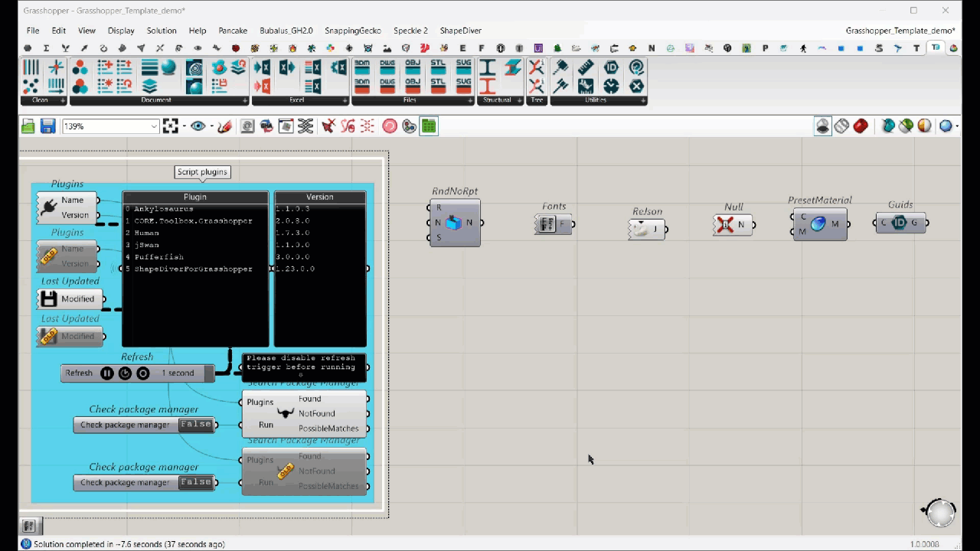This screenshot has height=551, width=980.
Task: Click the red OBJ file icon
Action: point(413,85)
